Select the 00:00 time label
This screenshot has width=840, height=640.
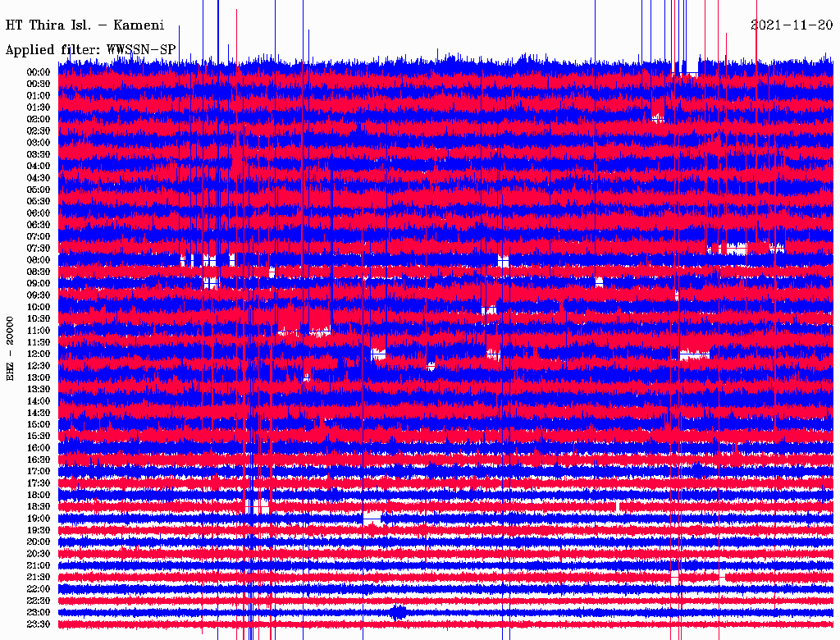click(x=38, y=72)
